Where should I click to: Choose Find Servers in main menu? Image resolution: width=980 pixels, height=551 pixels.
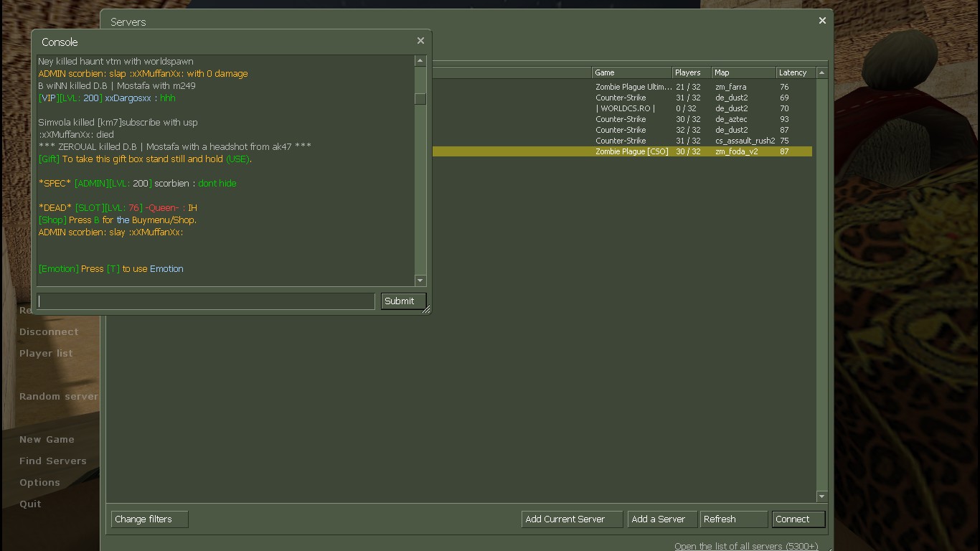coord(52,461)
